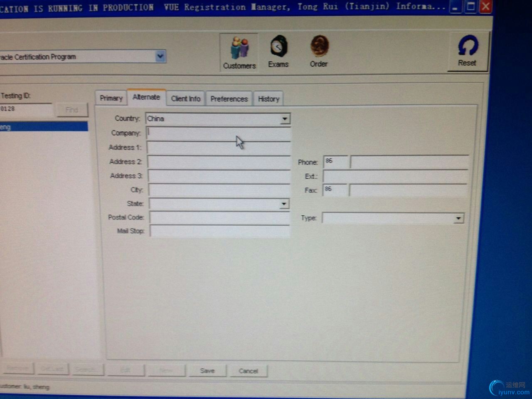
Task: Select the Alternate tab
Action: 146,97
